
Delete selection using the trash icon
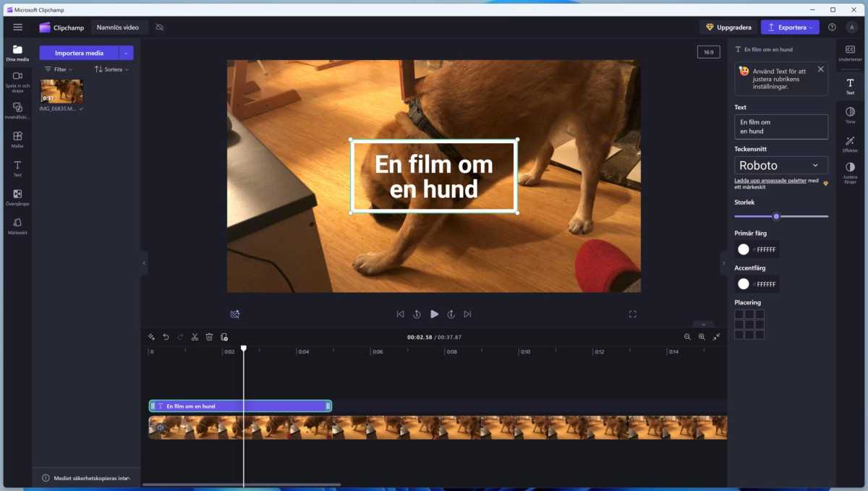[209, 336]
